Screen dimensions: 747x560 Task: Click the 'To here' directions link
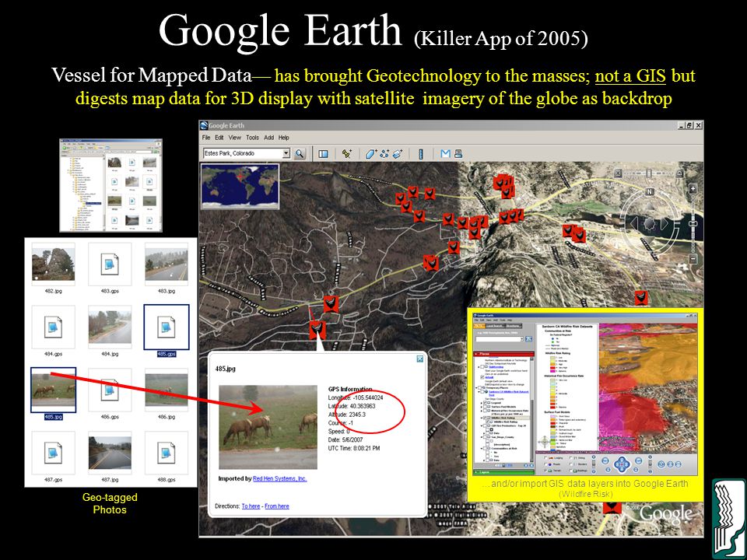pyautogui.click(x=251, y=506)
